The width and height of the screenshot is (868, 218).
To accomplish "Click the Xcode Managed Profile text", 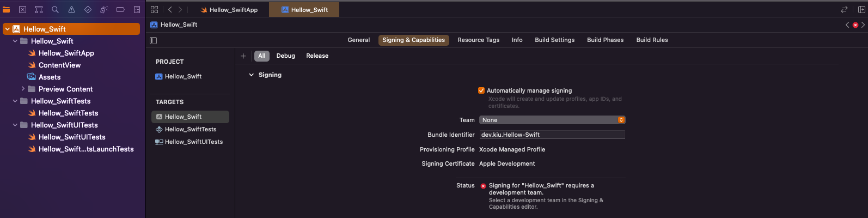I will [512, 149].
